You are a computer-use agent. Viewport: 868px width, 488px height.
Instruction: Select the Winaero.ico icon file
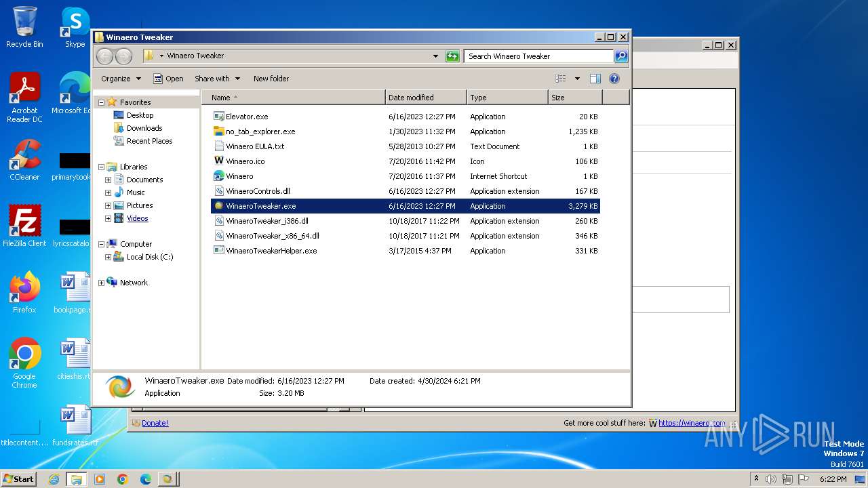click(219, 161)
